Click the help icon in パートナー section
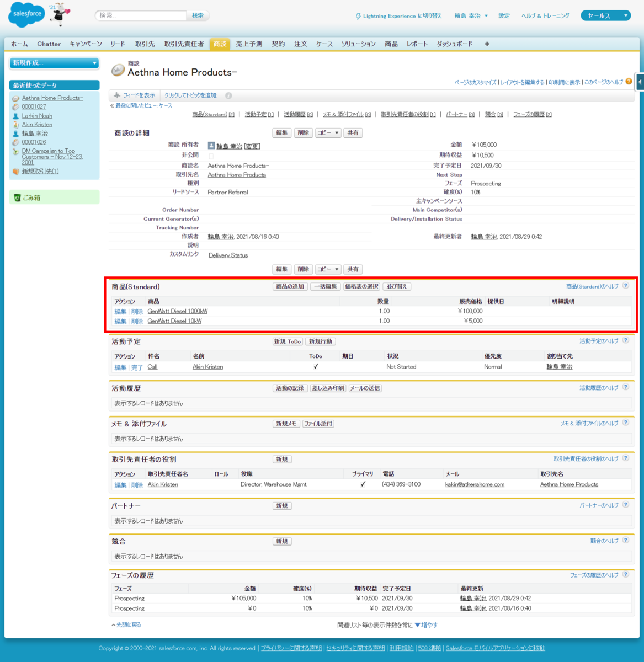Image resolution: width=644 pixels, height=662 pixels. click(626, 505)
